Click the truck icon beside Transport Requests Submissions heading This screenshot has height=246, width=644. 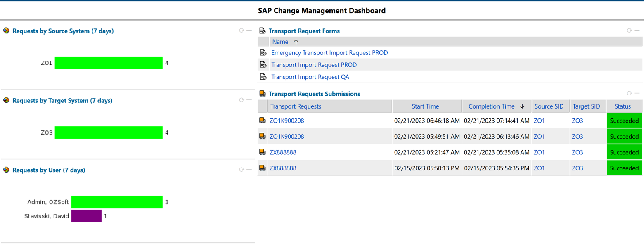pyautogui.click(x=262, y=94)
